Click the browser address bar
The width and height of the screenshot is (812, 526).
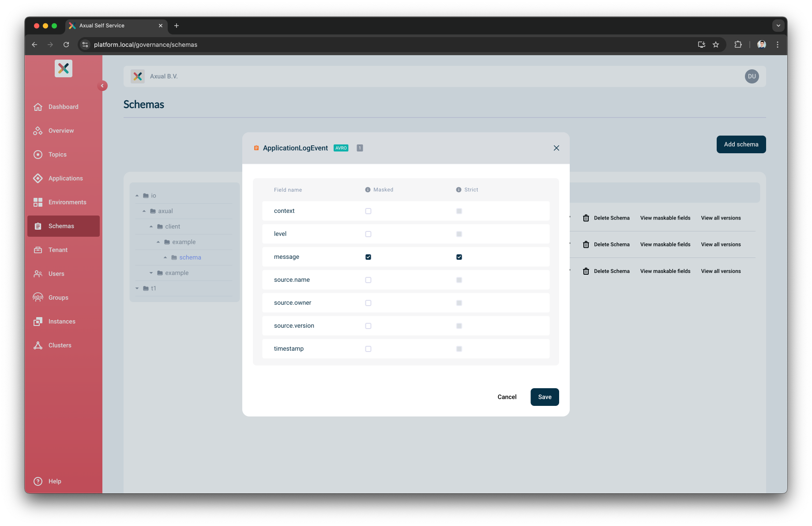click(x=388, y=45)
